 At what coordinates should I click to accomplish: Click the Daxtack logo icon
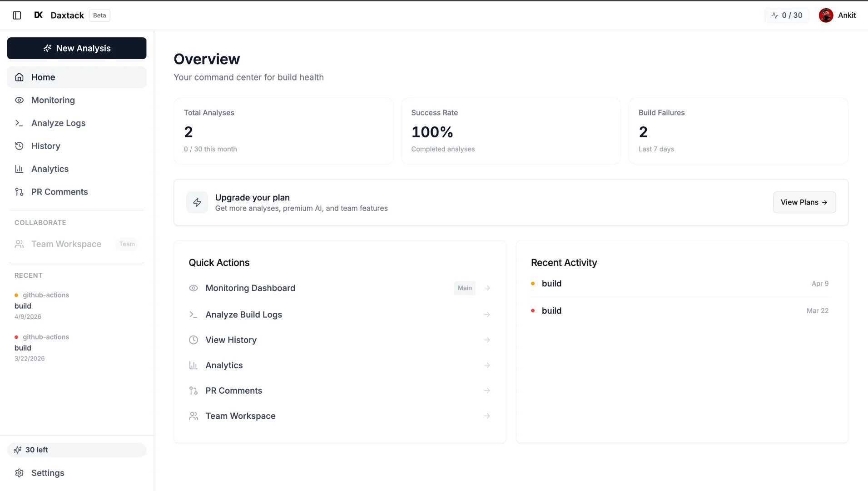click(x=39, y=15)
